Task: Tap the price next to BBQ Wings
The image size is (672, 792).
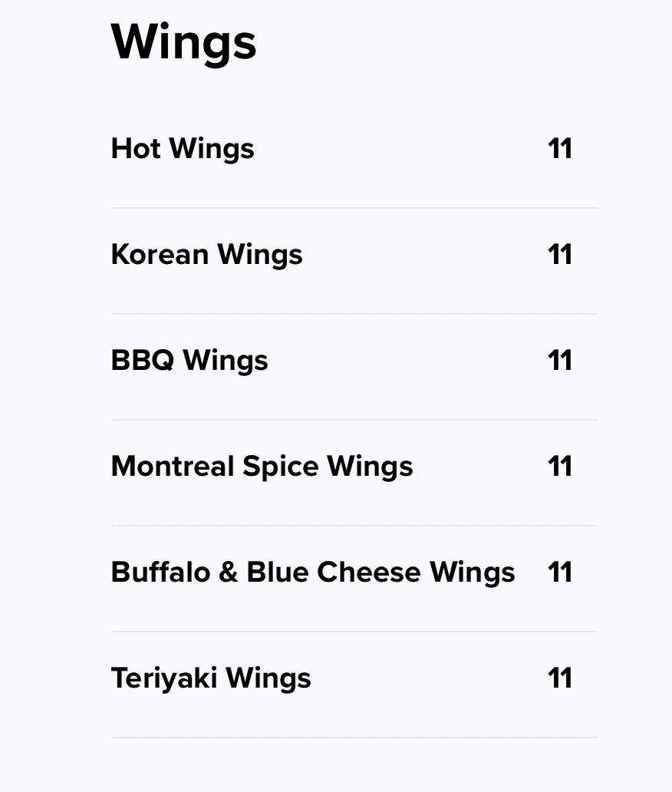Action: tap(560, 360)
